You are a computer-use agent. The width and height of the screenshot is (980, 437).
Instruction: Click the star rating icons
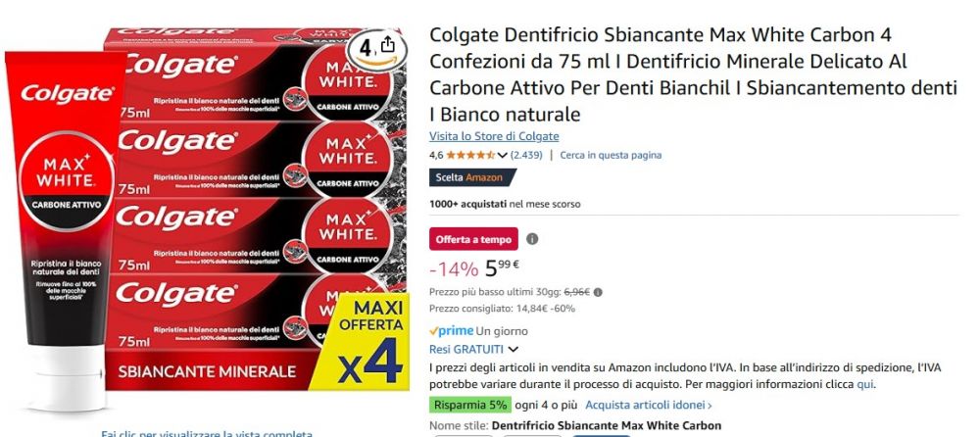tap(470, 155)
